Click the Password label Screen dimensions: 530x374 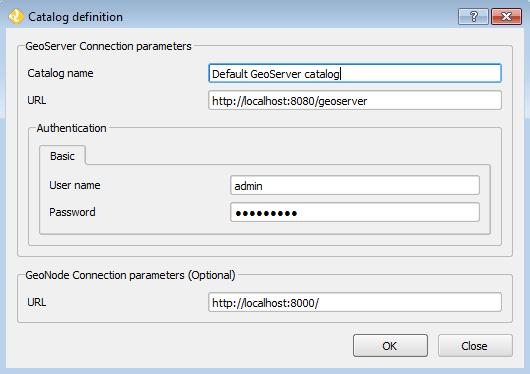[72, 212]
